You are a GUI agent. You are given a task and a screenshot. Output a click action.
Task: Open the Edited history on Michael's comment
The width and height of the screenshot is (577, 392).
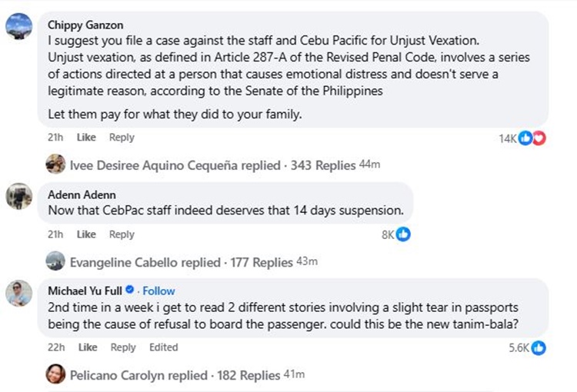(x=163, y=347)
